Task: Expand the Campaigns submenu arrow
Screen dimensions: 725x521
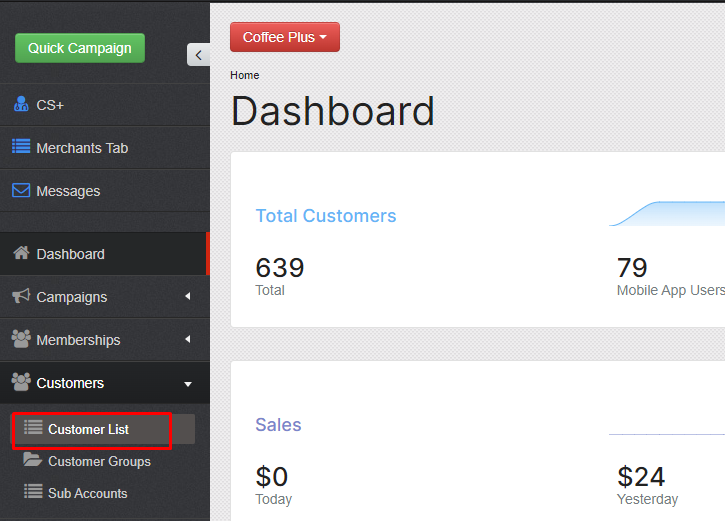Action: [x=188, y=296]
